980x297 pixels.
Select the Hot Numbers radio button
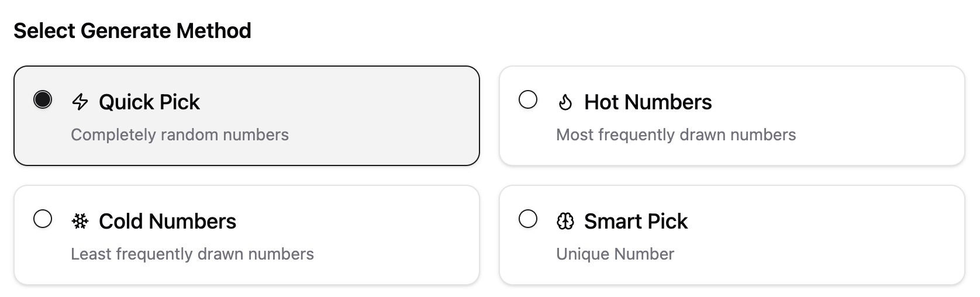528,99
